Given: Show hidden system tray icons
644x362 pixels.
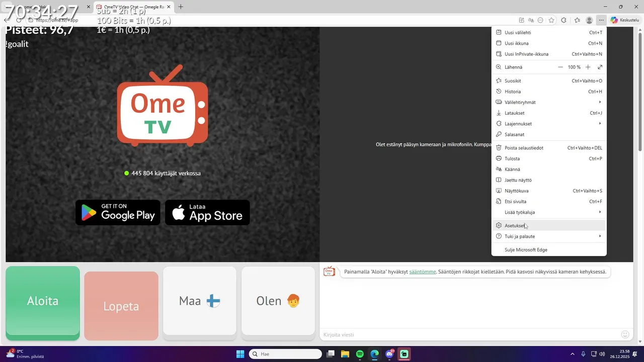Looking at the screenshot, I should coord(572,354).
